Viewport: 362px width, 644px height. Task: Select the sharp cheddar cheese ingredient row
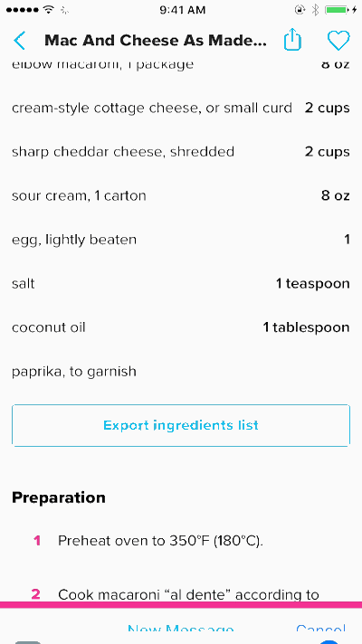[x=181, y=152]
